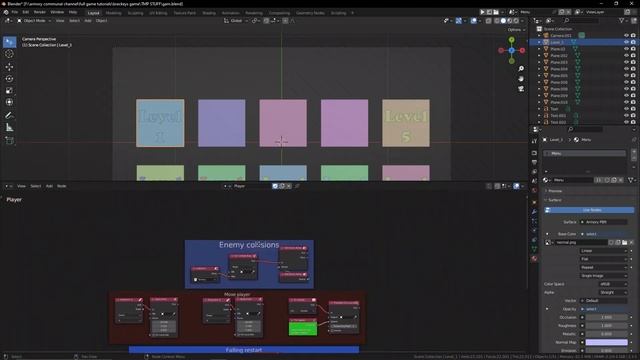Screen dimensions: 640x360
Task: Open the Render menu
Action: pyautogui.click(x=40, y=12)
